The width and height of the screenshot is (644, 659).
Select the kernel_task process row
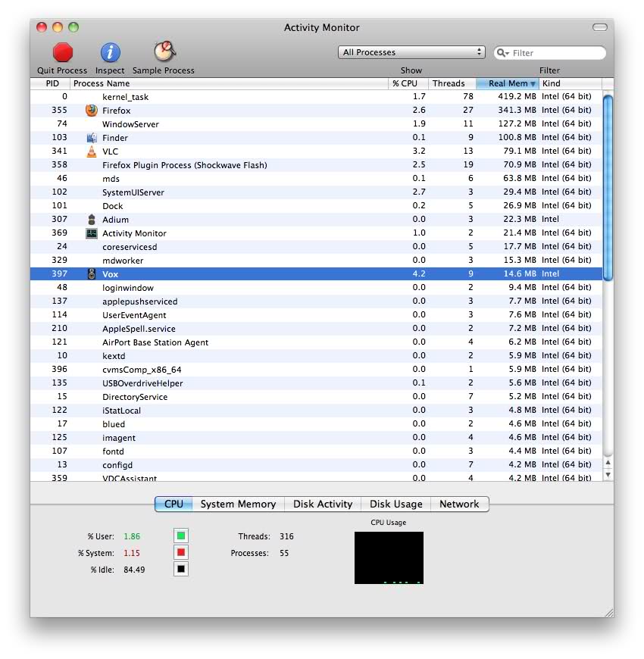316,97
